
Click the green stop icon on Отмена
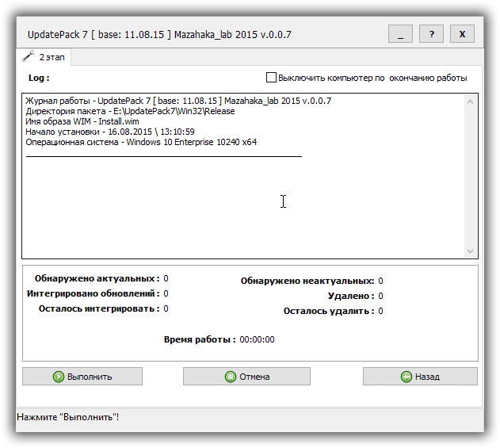pyautogui.click(x=231, y=377)
